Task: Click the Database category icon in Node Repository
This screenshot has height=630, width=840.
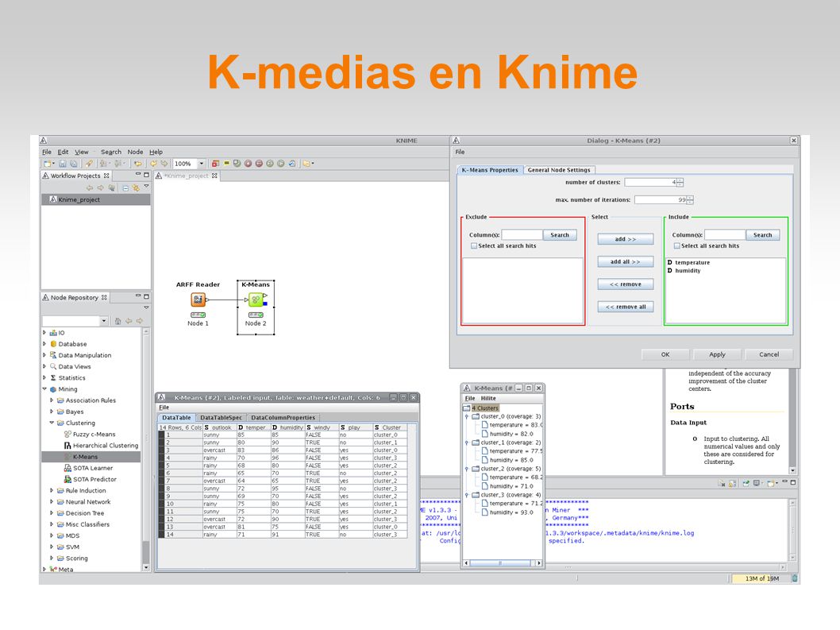Action: pos(53,344)
